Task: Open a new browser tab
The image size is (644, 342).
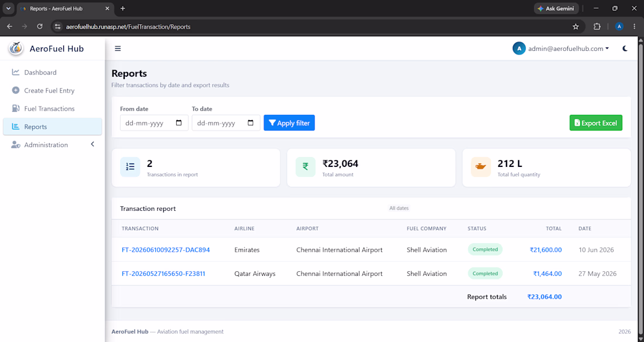Action: [x=123, y=8]
